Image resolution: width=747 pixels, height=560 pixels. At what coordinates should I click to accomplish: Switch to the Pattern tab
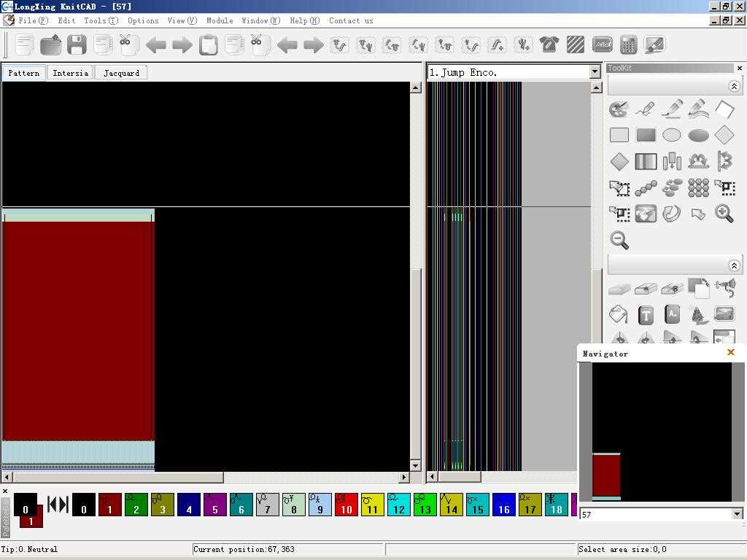24,73
